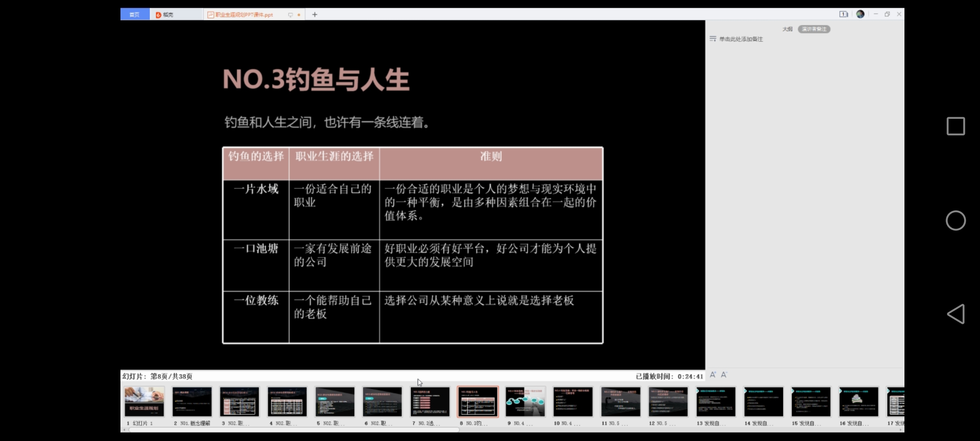Click scrollbar right arrow under thumbnails
The width and height of the screenshot is (980, 441).
point(900,430)
